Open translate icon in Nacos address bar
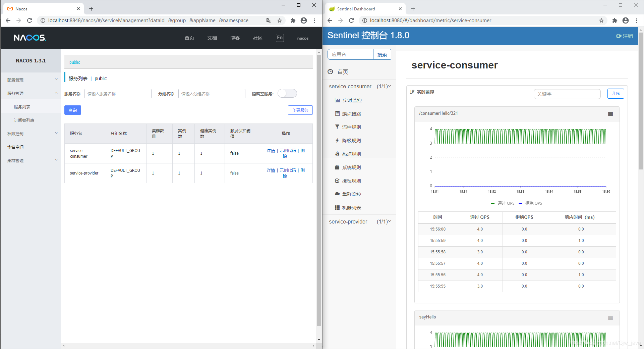Viewport: 644px width, 349px height. click(269, 20)
